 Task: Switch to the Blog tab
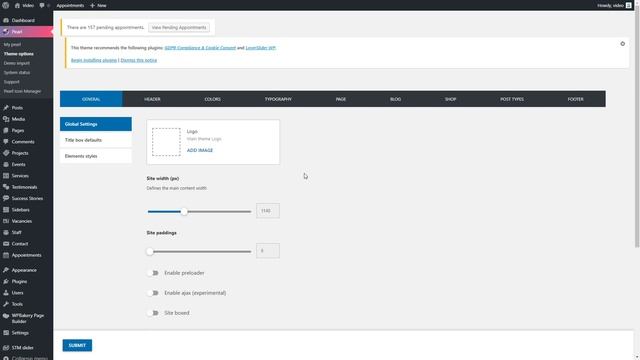pyautogui.click(x=396, y=99)
